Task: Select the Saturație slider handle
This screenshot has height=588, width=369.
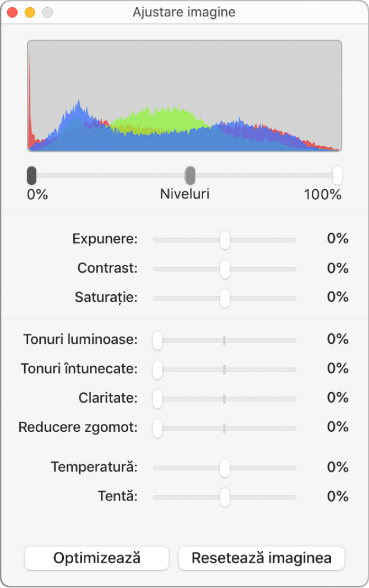Action: 224,297
